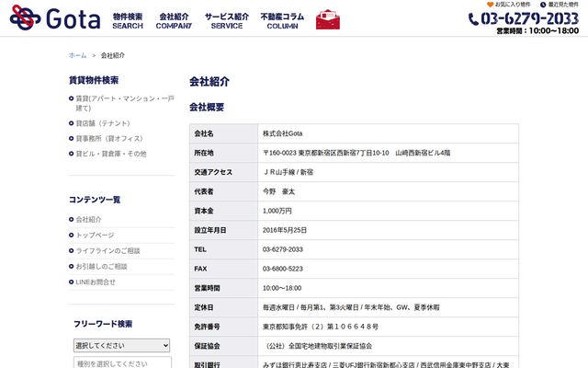Click ＪＲ山手線 / 新宿 access cell
588x368 pixels.
pos(388,172)
